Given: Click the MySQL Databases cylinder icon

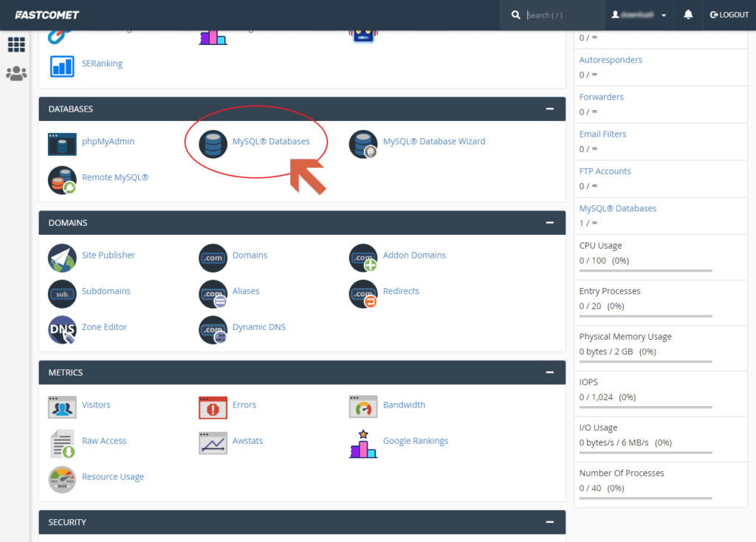Looking at the screenshot, I should [x=213, y=144].
